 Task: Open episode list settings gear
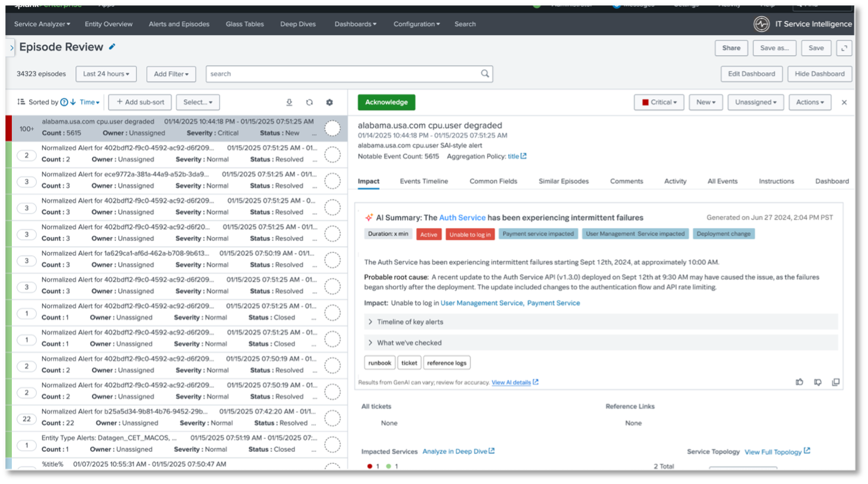[x=329, y=102]
